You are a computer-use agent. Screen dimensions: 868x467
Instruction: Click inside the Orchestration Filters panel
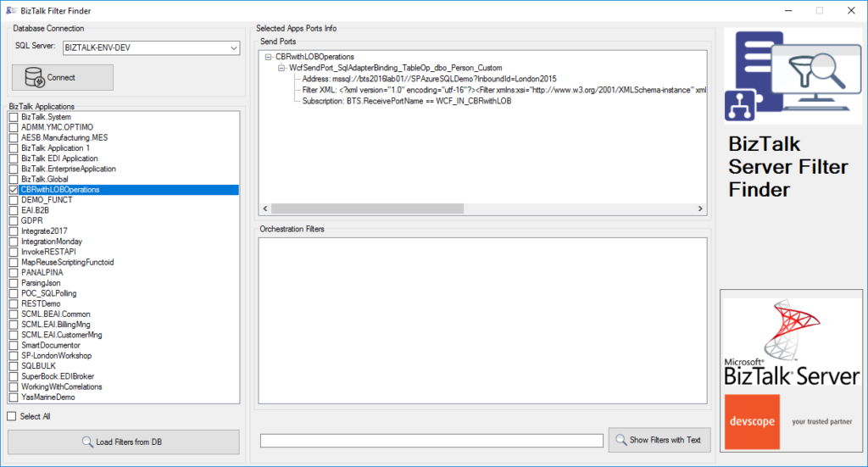tap(482, 321)
